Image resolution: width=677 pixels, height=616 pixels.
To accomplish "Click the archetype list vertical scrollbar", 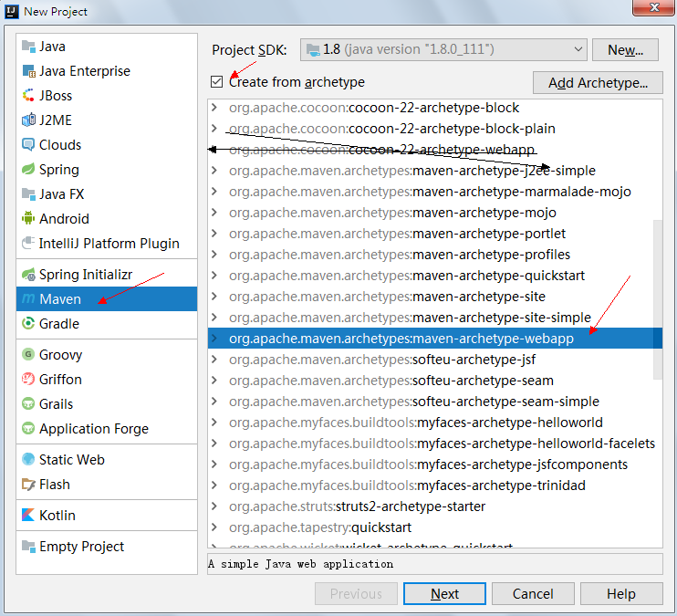I will [658, 299].
